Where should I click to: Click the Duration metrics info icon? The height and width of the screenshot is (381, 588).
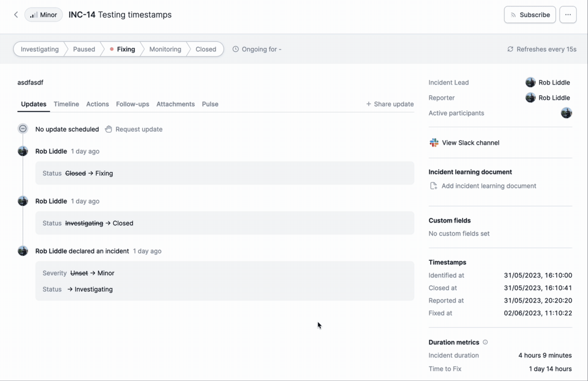[485, 342]
